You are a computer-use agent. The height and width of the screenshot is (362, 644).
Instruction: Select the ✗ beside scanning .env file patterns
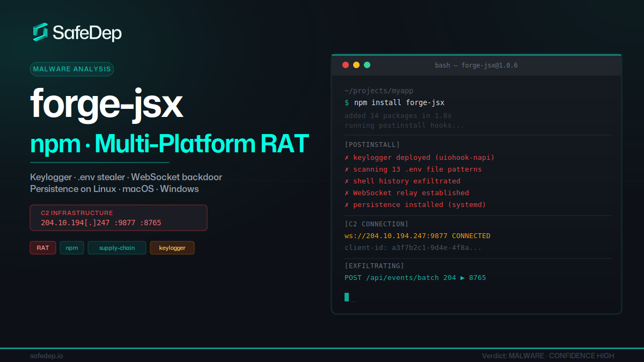pos(347,169)
